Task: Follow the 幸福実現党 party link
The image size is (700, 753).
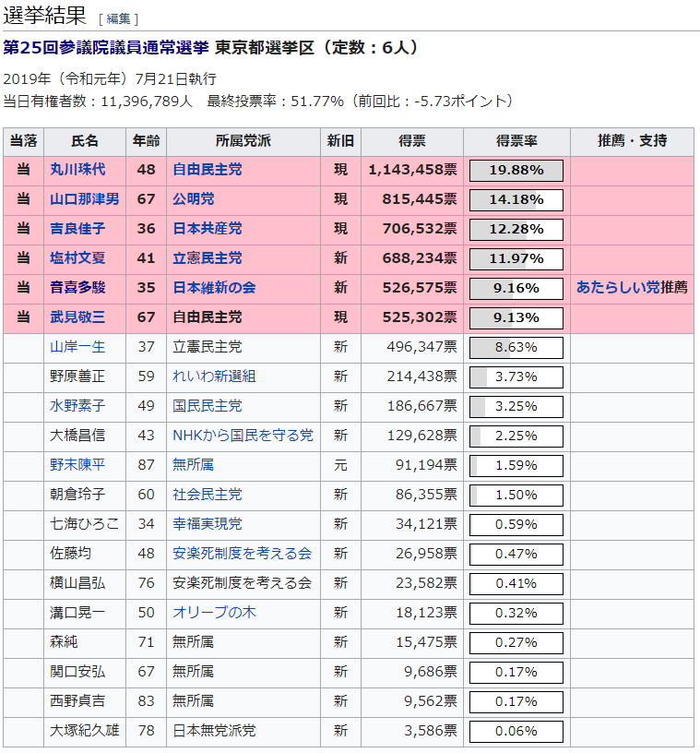Action: [x=208, y=524]
